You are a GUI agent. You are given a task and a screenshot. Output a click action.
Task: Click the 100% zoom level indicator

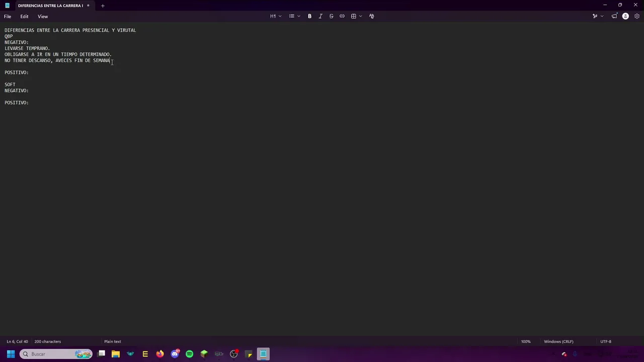click(x=526, y=341)
